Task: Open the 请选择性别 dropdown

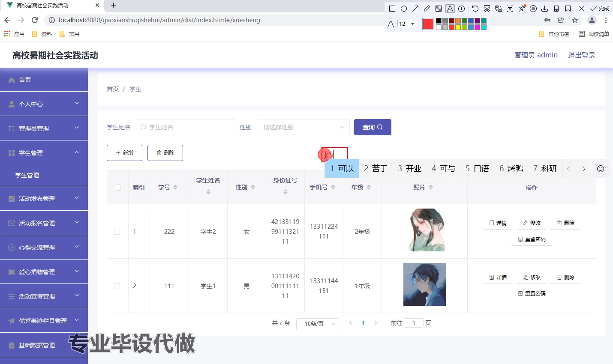Action: (x=303, y=127)
